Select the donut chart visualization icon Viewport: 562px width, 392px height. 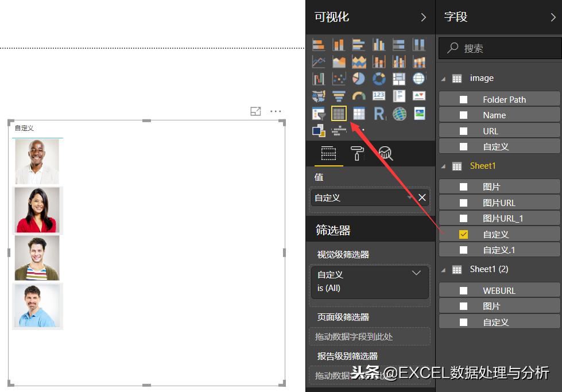[x=379, y=79]
